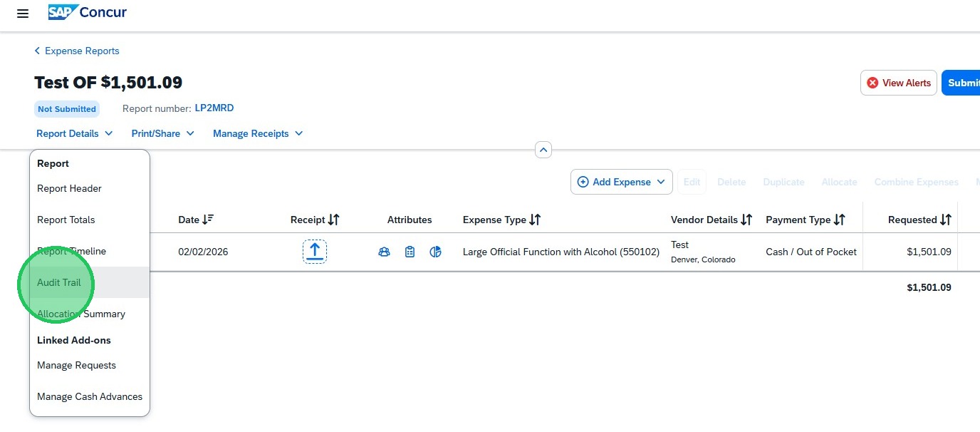The image size is (980, 432).
Task: Click the Delete toolbar button
Action: coord(731,182)
